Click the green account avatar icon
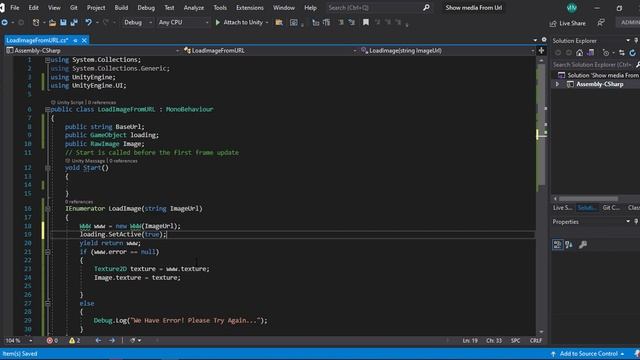 572,8
